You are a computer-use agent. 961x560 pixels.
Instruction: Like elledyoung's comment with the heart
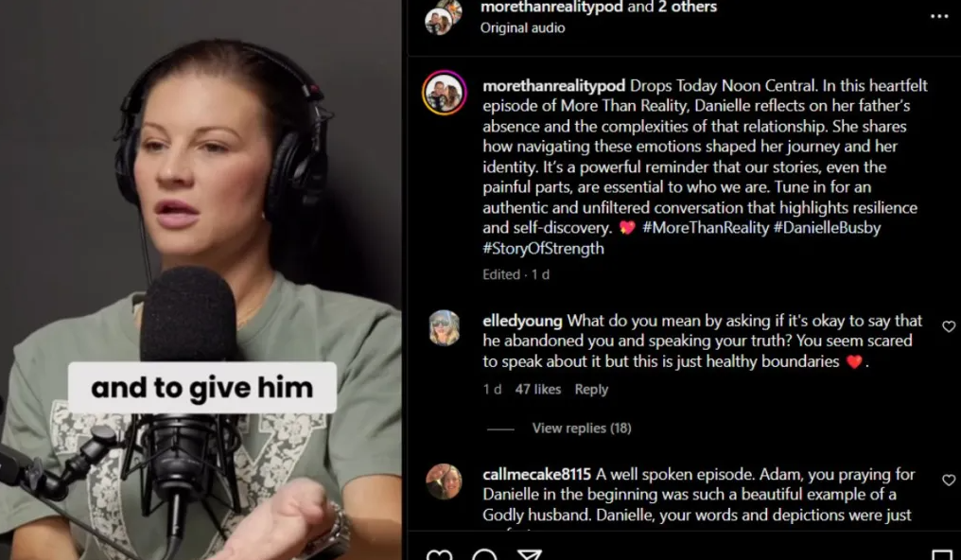[x=948, y=326]
